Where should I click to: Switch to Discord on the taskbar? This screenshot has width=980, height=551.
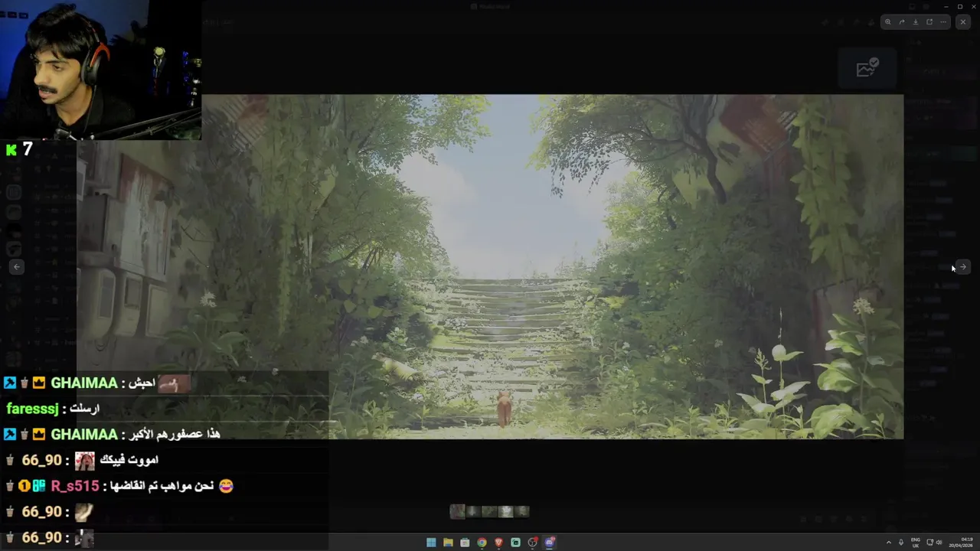(x=550, y=543)
